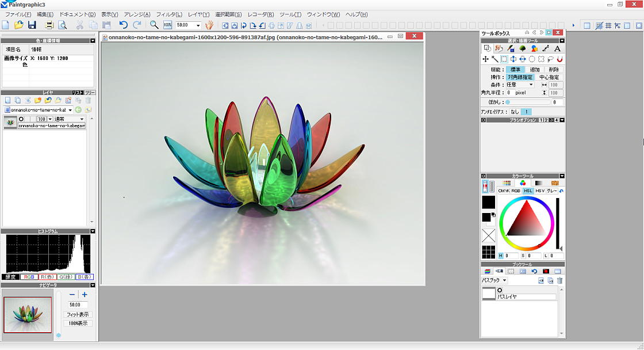Click the ぼかし blur slider handle
This screenshot has height=350, width=644.
(508, 102)
